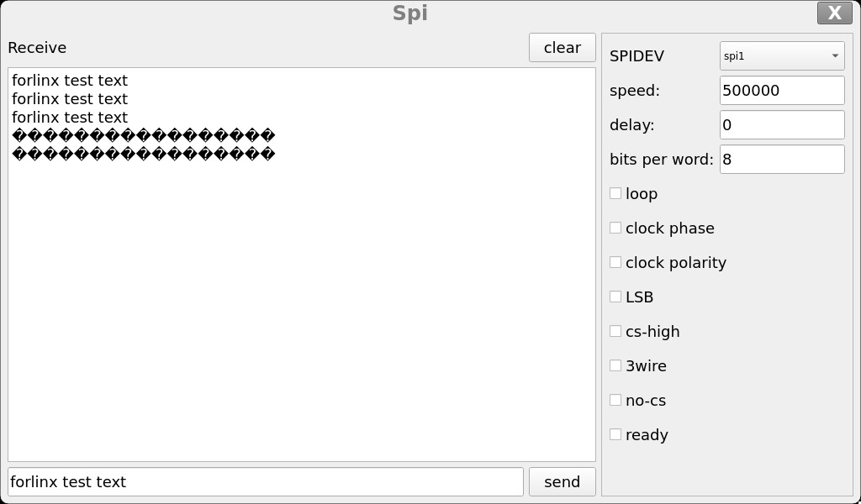This screenshot has height=504, width=861.
Task: Close the Spi window with X
Action: (x=834, y=13)
